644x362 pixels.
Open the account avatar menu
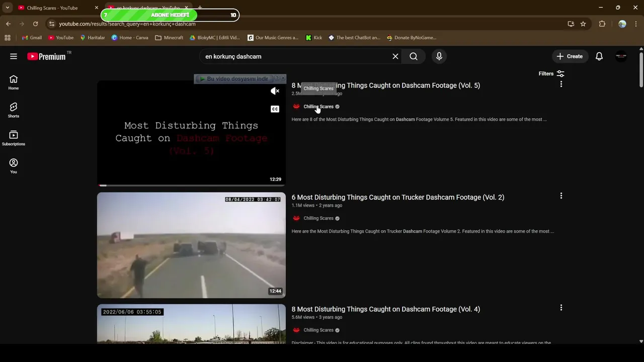pos(621,56)
